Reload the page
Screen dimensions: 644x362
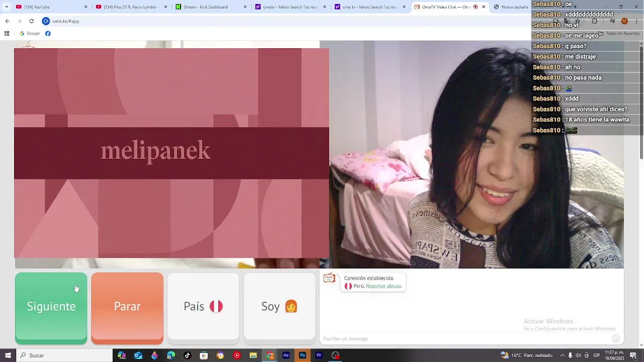31,21
